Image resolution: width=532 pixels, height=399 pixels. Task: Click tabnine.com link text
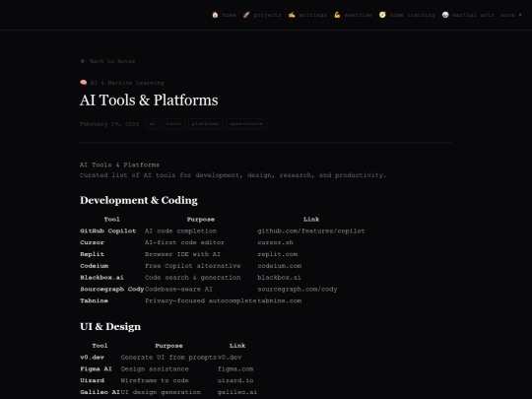[x=279, y=300]
